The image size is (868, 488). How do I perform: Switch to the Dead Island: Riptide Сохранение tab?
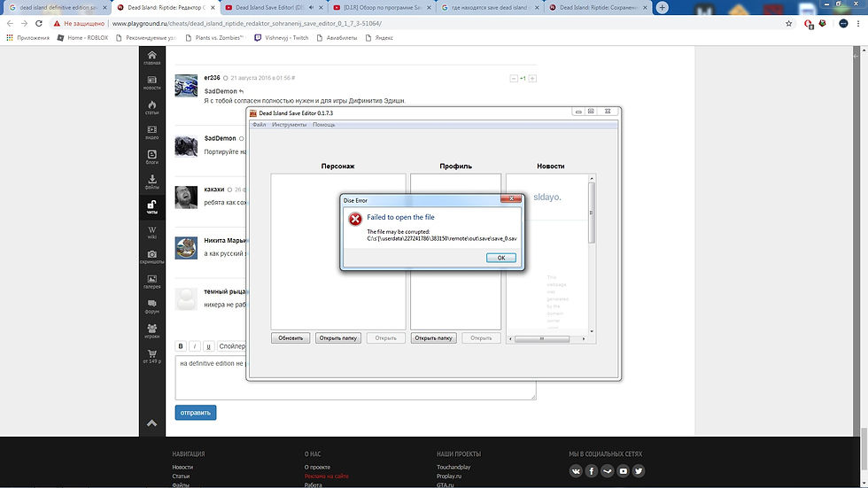pos(598,8)
